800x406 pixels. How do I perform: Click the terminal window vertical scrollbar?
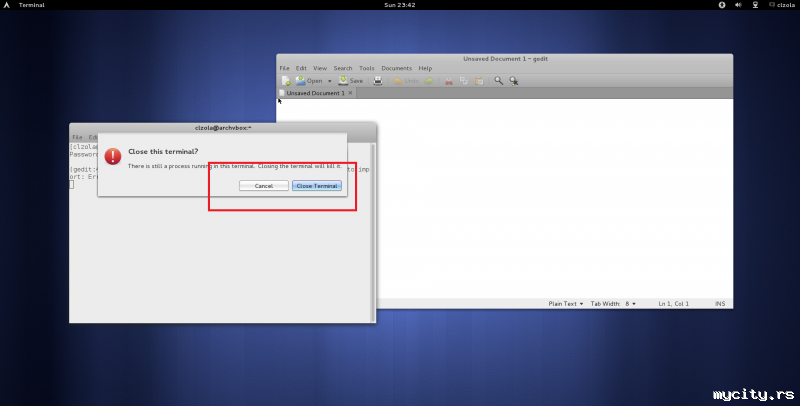(x=373, y=232)
